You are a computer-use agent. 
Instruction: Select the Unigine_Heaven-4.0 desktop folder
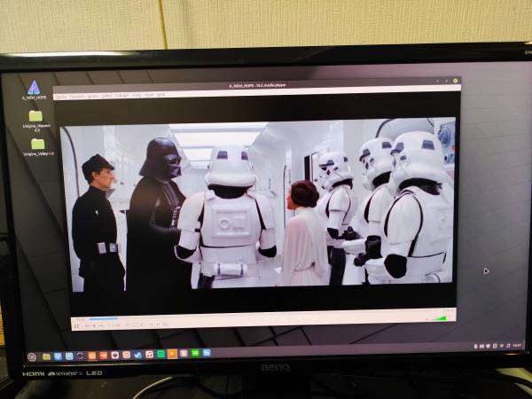36,121
